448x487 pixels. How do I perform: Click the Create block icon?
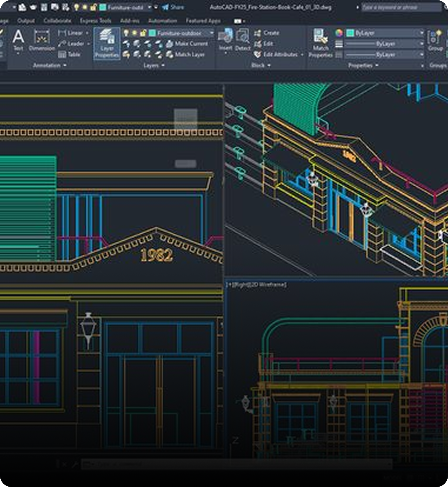tap(258, 33)
